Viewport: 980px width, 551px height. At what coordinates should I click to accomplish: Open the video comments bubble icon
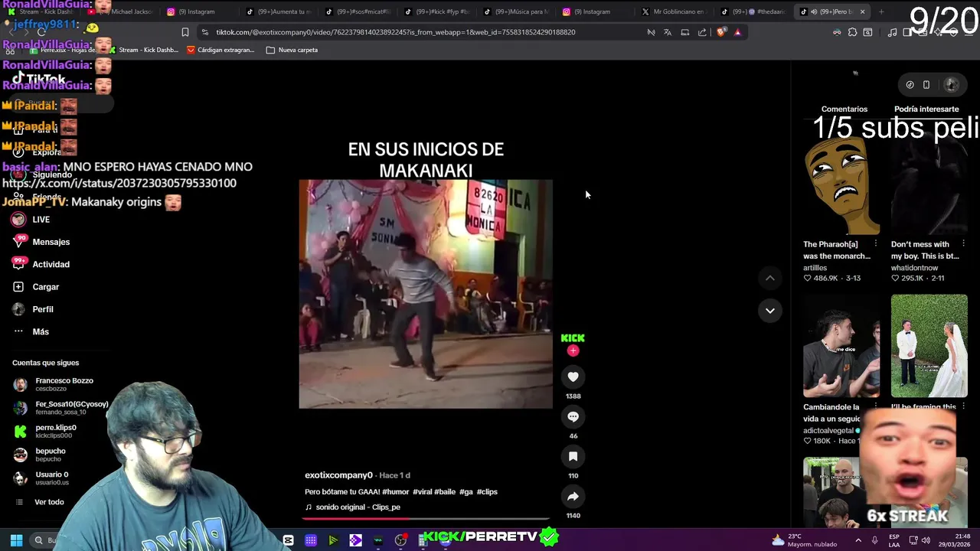(573, 416)
